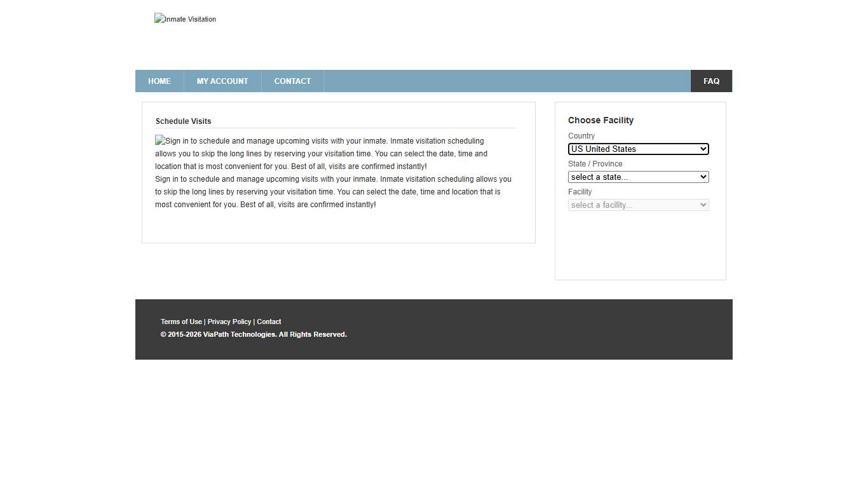Click the broken image icon above the text
The height and width of the screenshot is (488, 868).
click(x=159, y=140)
